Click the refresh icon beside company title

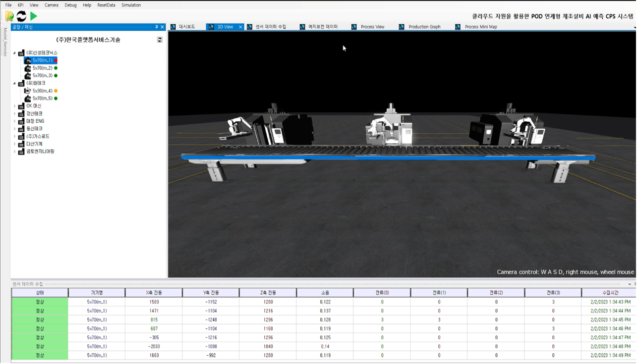[160, 40]
